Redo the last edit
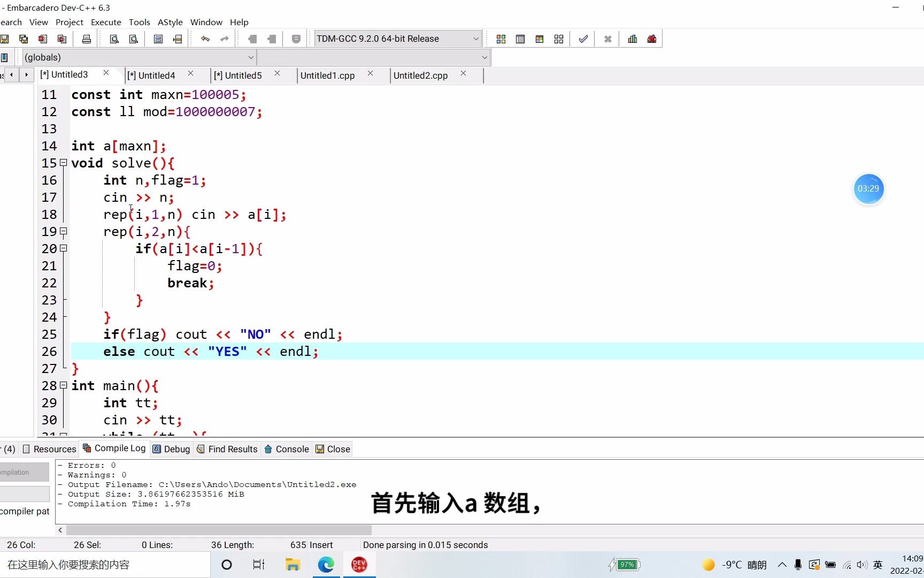 click(224, 39)
